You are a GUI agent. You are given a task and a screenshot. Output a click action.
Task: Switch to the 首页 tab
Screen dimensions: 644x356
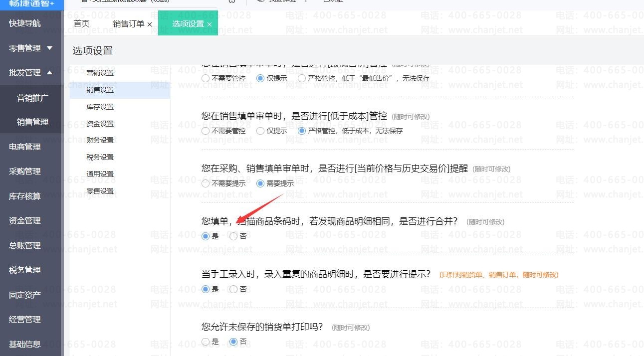point(81,24)
